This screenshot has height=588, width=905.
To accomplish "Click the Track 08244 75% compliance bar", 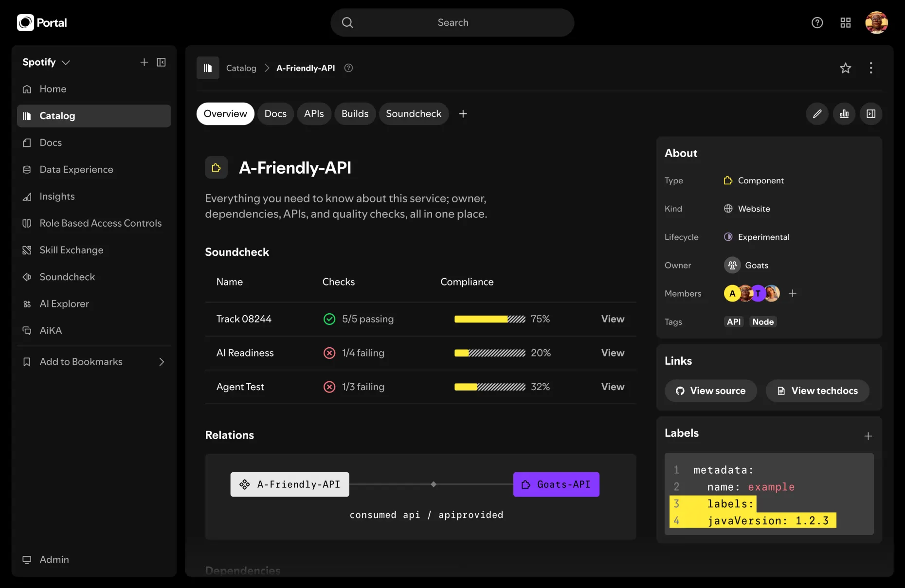I will pos(490,319).
